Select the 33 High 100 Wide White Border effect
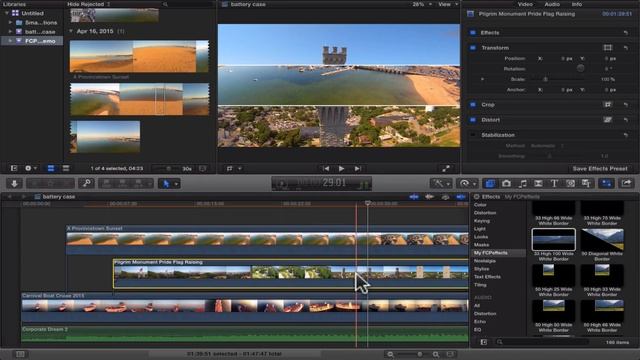Image resolution: width=640 pixels, height=360 pixels. coord(553,244)
